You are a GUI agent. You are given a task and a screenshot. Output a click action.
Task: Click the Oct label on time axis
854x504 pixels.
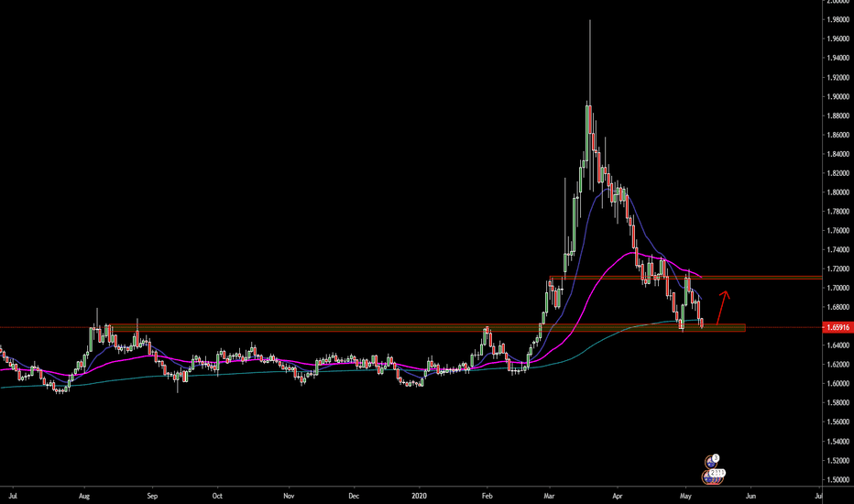(x=217, y=496)
